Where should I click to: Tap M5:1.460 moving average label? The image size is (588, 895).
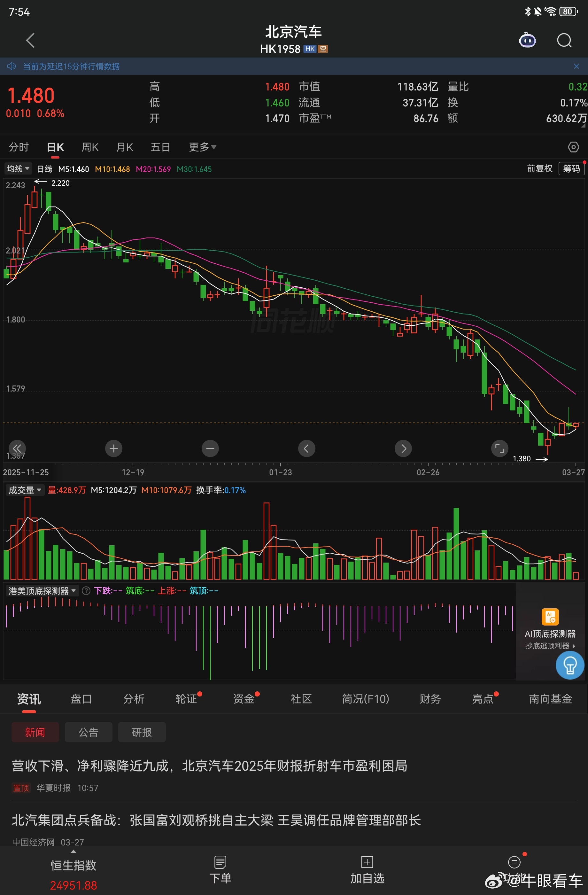coord(74,169)
